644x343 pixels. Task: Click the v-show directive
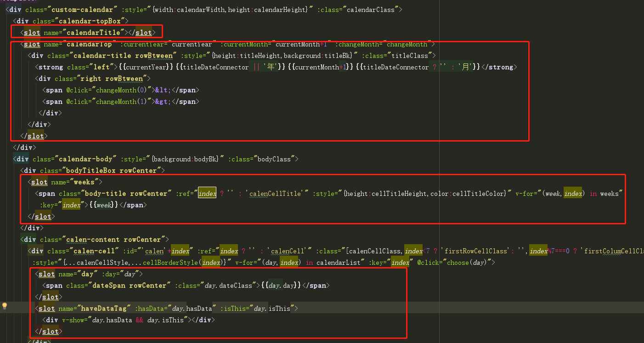coord(72,320)
